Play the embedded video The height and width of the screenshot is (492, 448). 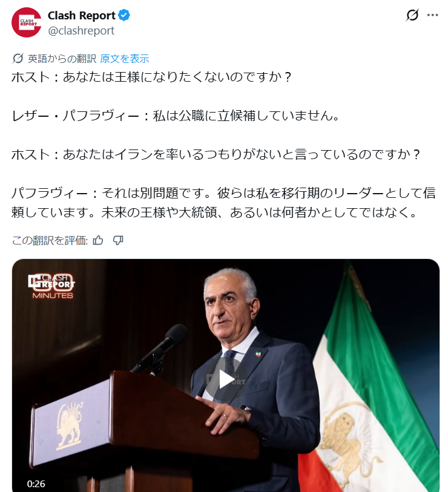point(226,380)
